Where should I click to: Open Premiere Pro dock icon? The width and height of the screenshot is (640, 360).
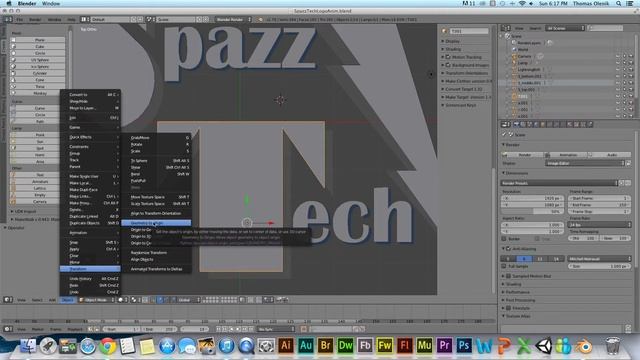point(444,345)
